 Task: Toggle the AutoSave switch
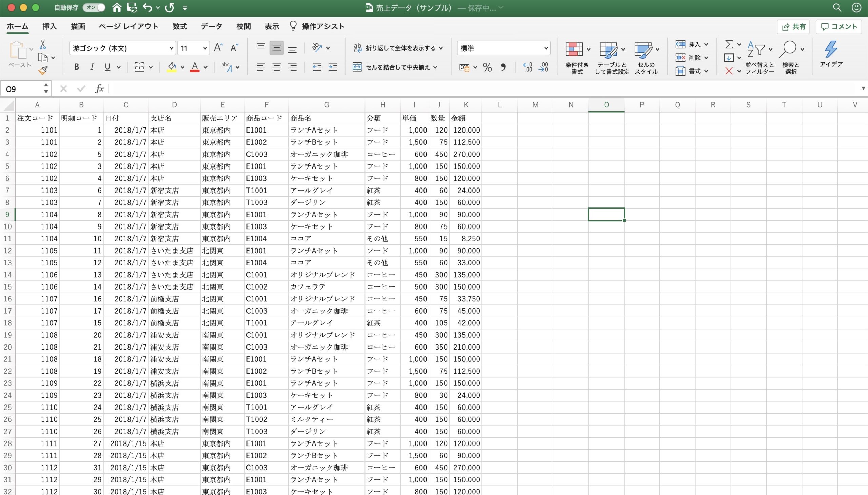click(x=94, y=7)
